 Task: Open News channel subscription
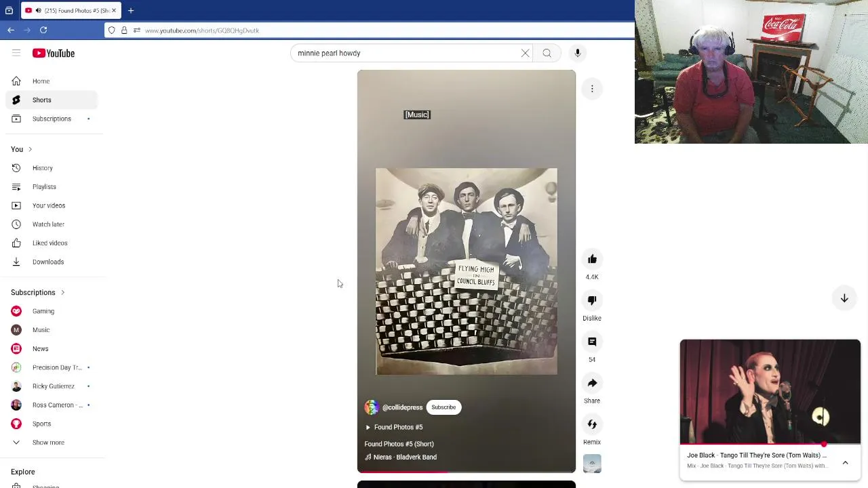pyautogui.click(x=52, y=348)
